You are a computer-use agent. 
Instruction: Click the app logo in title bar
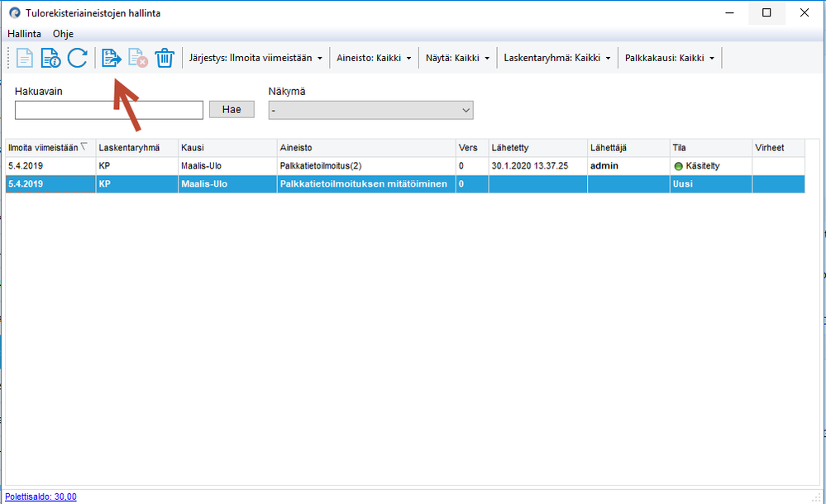pos(15,12)
